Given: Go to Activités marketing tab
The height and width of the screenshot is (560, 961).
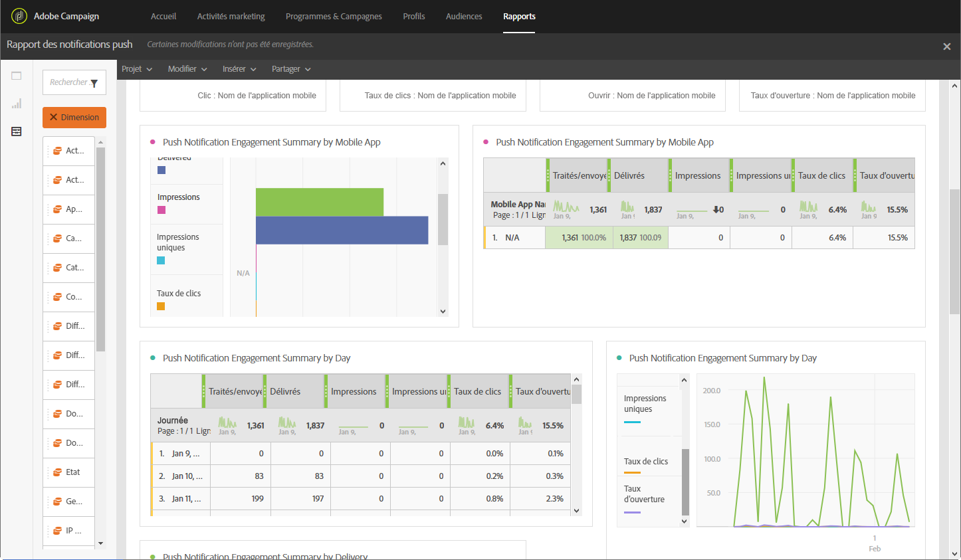Looking at the screenshot, I should [x=231, y=17].
